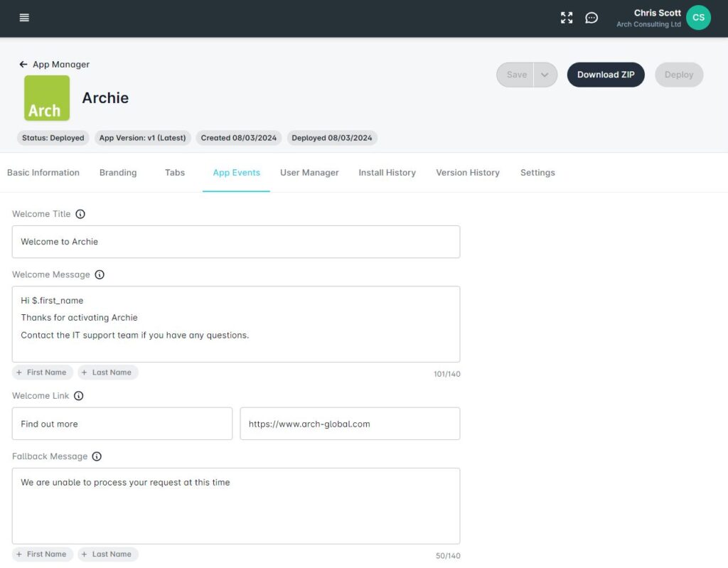
Task: Show info tooltip for Welcome Title
Action: tap(80, 214)
